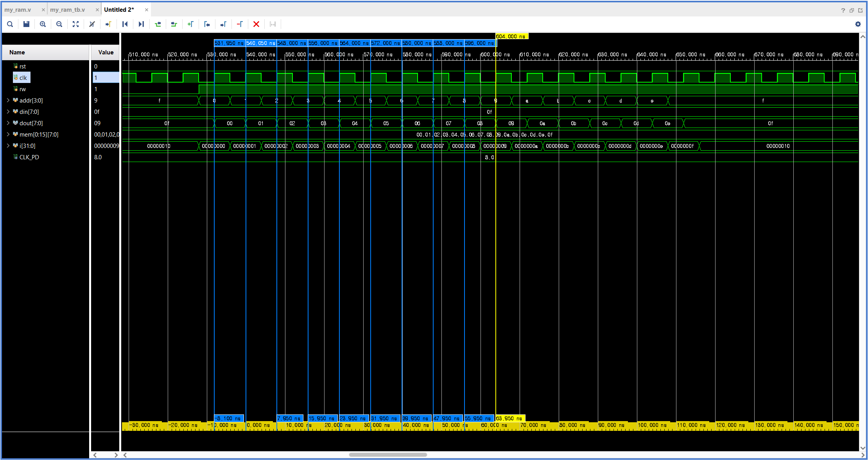Expand the dout[7:0] signal
868x461 pixels.
coord(8,123)
